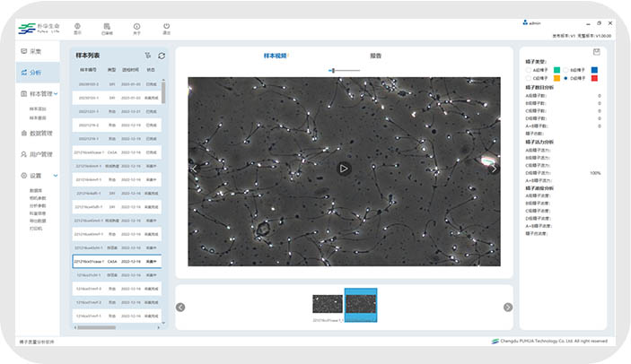Open 数据管理 in the left sidebar
The height and width of the screenshot is (364, 631).
[40, 134]
